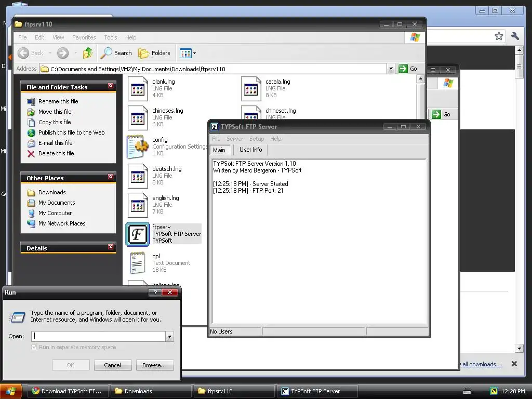The image size is (532, 399).
Task: Click TYPSoft tray icon near clock
Action: pyautogui.click(x=494, y=391)
